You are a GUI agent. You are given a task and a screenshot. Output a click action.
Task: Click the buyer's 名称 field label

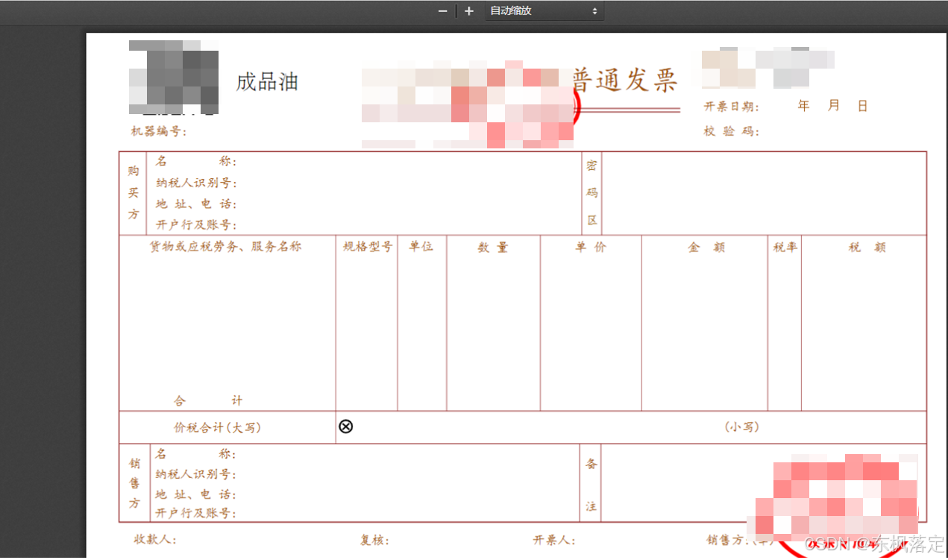point(196,162)
